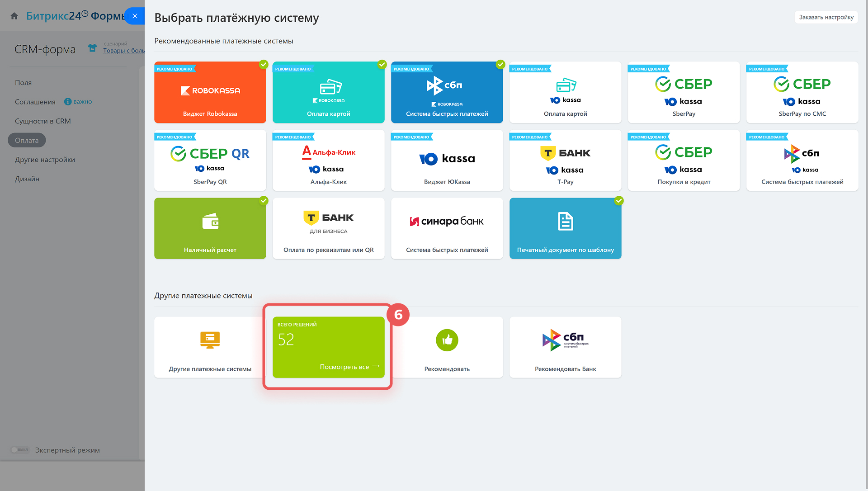
Task: Close the payment system slider panel
Action: tap(135, 16)
